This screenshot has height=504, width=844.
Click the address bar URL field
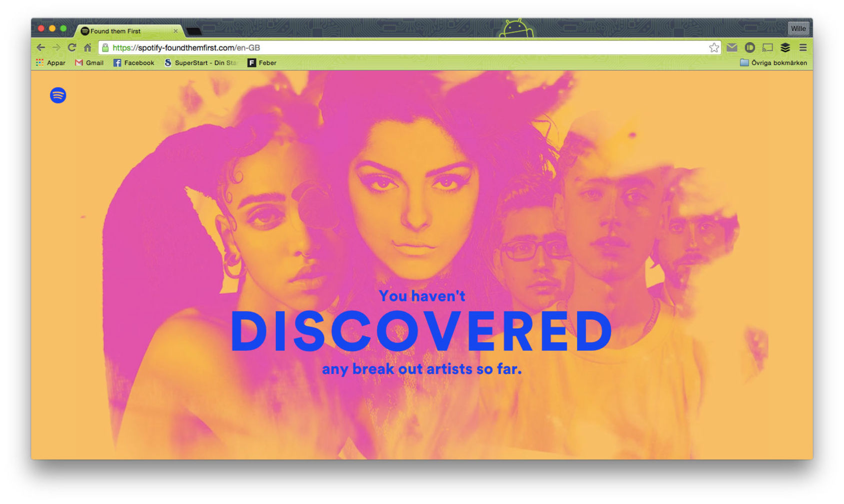[409, 47]
